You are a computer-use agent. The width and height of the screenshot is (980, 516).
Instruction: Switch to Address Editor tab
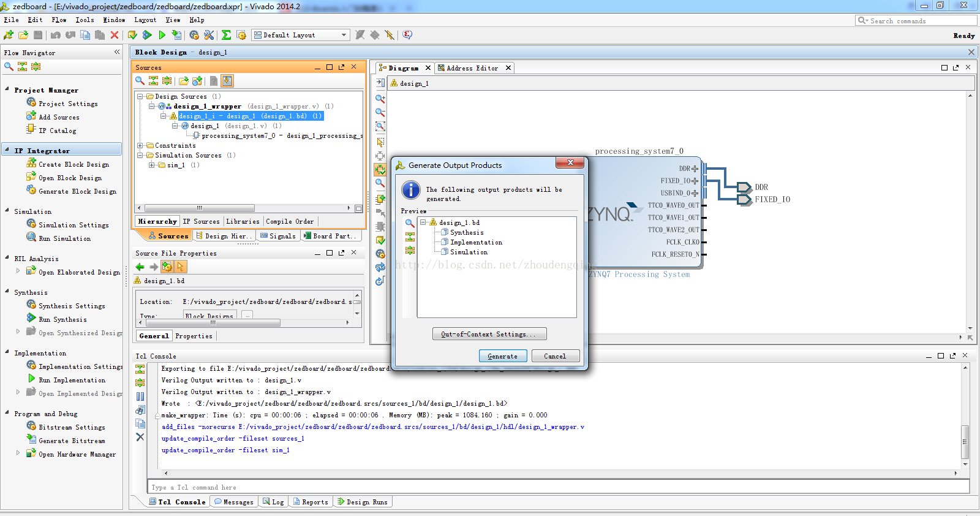(x=472, y=68)
